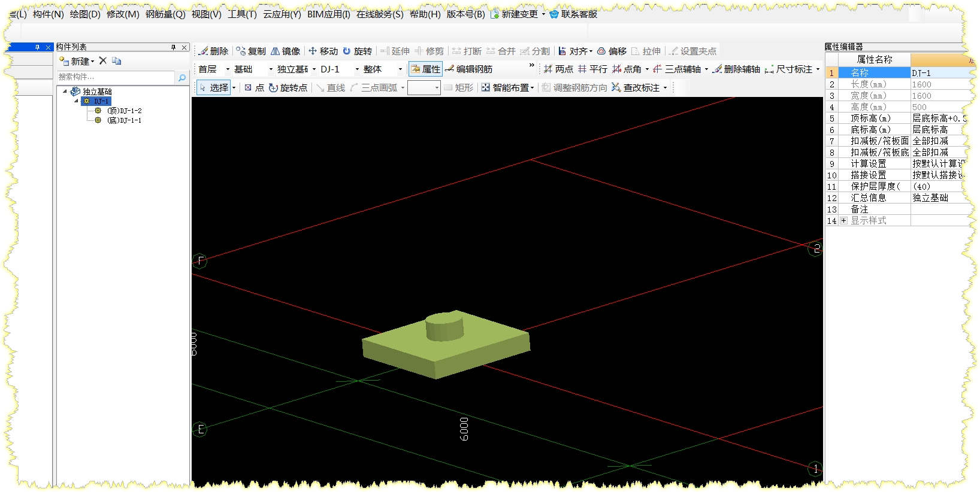
Task: Open 编辑钢筋 rebar editor
Action: click(469, 69)
